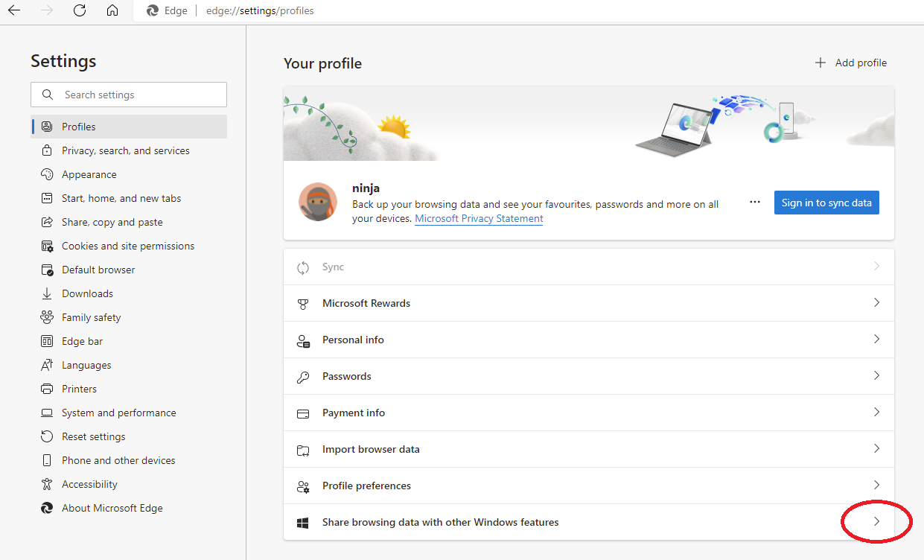The height and width of the screenshot is (560, 924).
Task: Open Cookies and site permissions section
Action: tap(127, 246)
